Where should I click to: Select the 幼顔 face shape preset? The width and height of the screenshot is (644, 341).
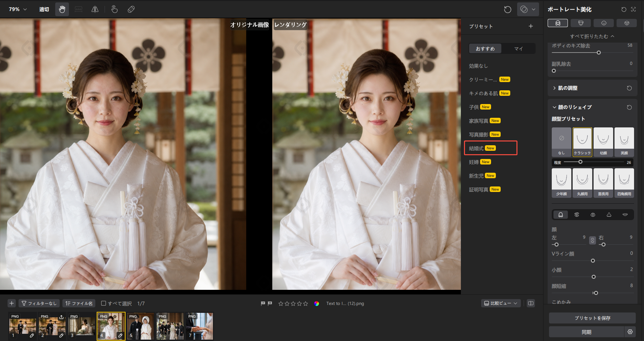pos(603,142)
